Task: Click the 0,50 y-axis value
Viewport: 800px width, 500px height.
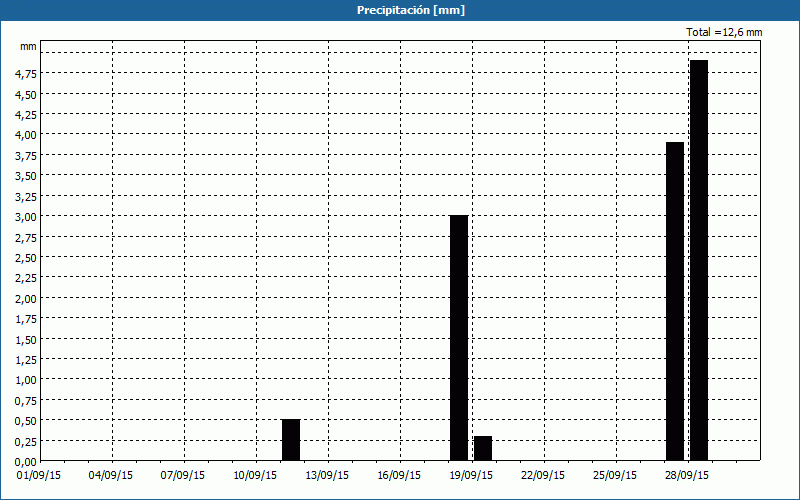Action: tap(26, 421)
